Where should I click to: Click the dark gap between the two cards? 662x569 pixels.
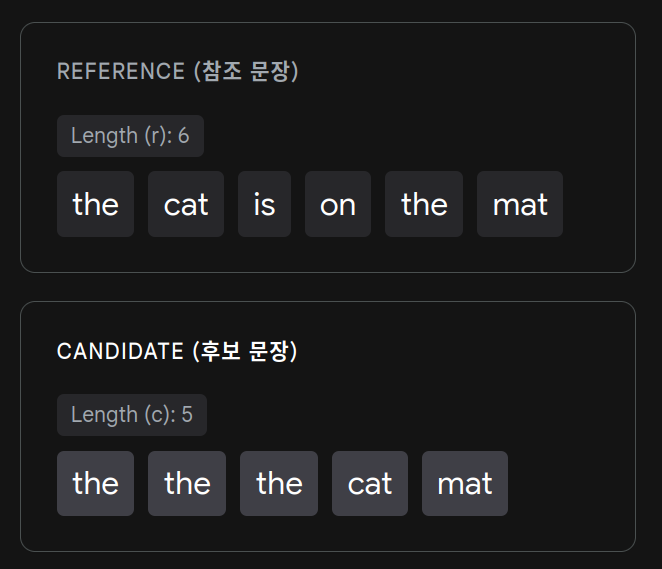[328, 287]
